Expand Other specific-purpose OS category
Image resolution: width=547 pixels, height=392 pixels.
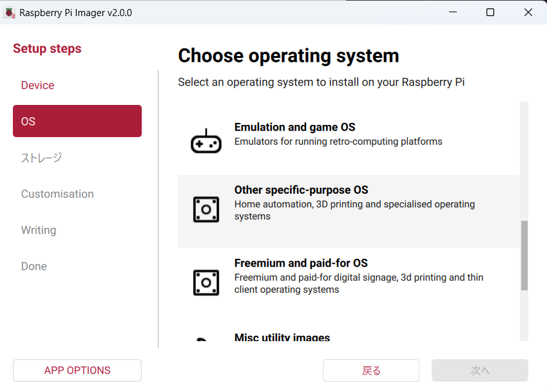click(301, 190)
